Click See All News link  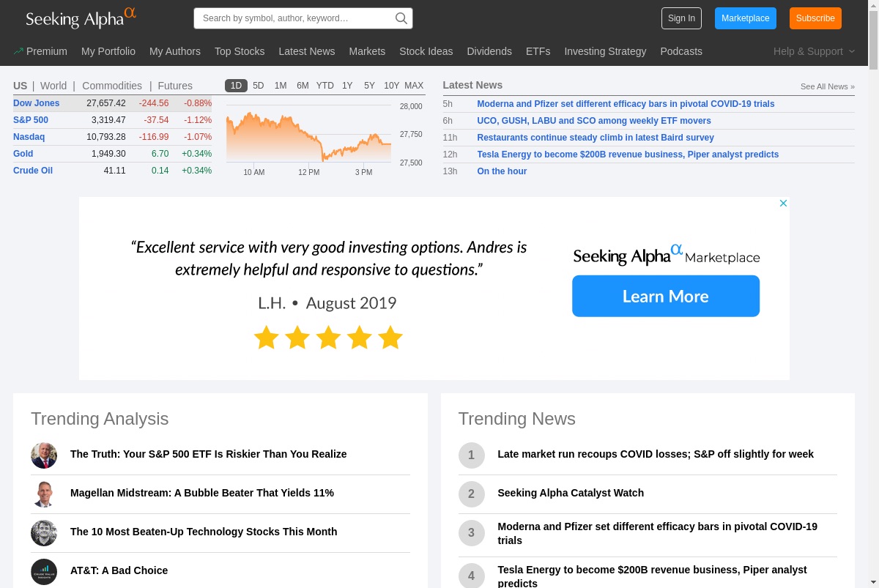pyautogui.click(x=827, y=86)
